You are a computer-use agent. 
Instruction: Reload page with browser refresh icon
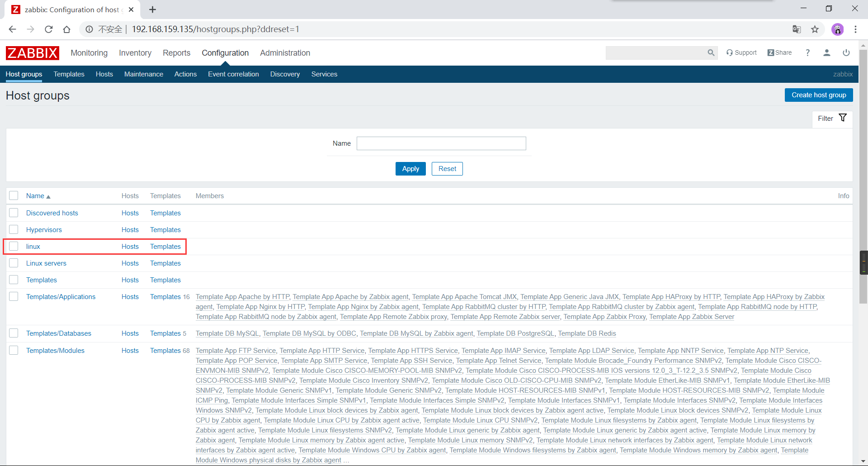pyautogui.click(x=49, y=29)
